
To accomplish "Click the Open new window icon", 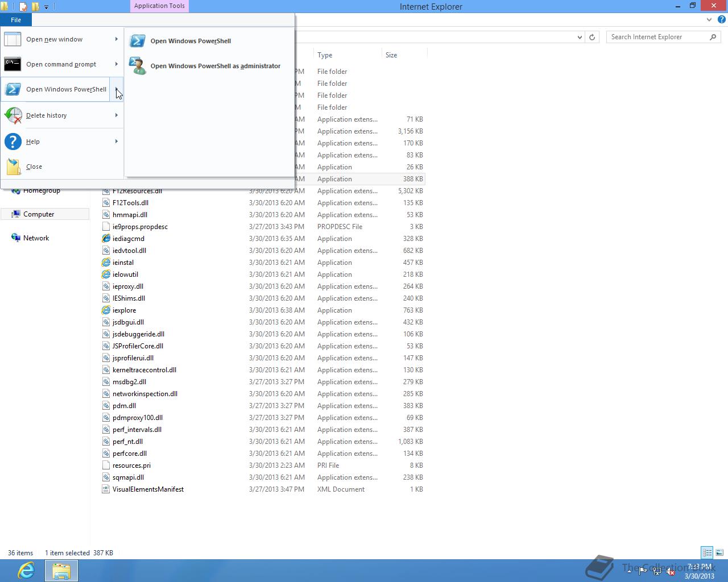I will click(x=13, y=39).
